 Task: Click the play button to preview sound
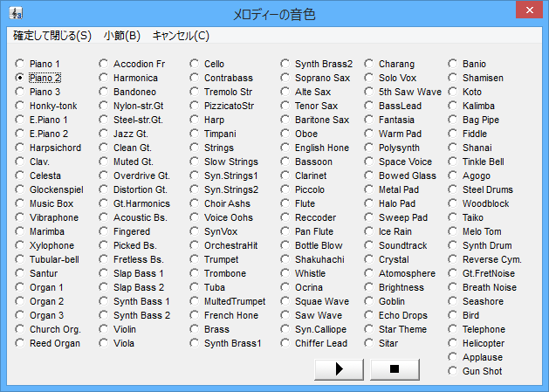point(339,369)
